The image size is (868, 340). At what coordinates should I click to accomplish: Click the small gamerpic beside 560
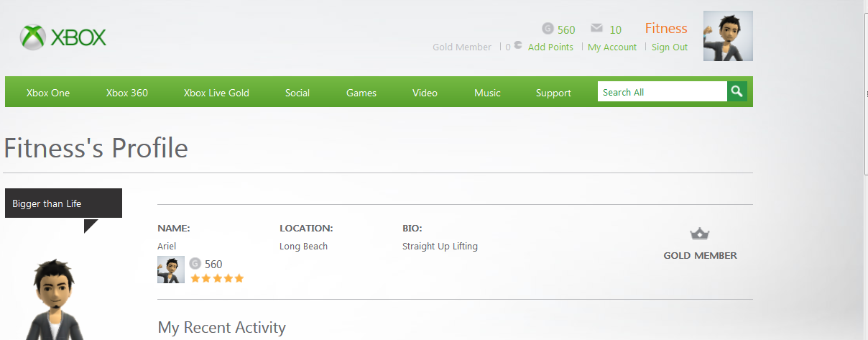click(171, 270)
